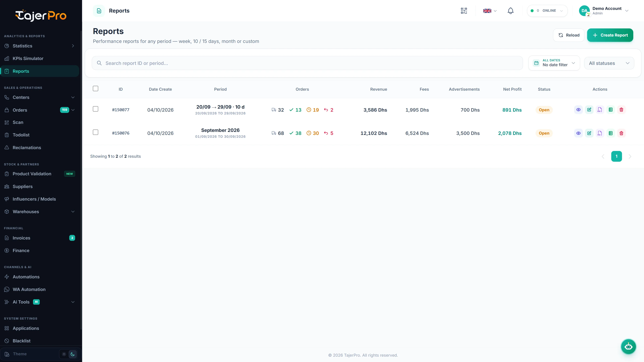Edit report #150076
Image resolution: width=644 pixels, height=362 pixels.
(589, 133)
